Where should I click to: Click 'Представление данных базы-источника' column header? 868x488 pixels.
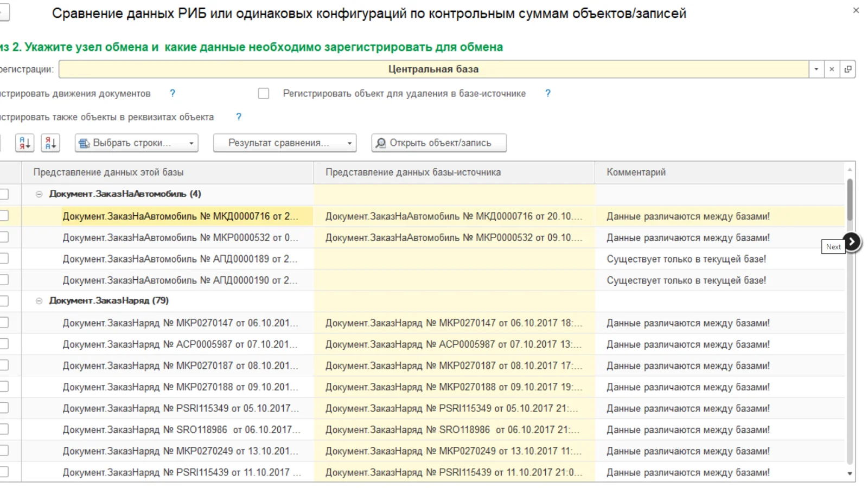[x=454, y=172]
